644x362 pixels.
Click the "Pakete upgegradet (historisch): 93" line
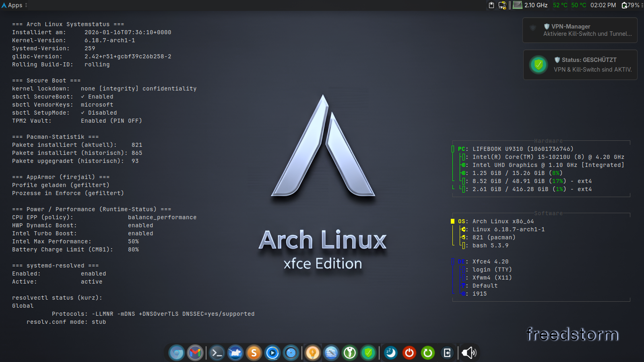pos(75,161)
